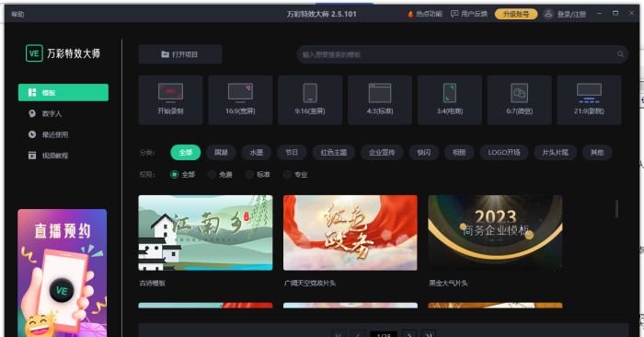
Task: Select the 免费 permission radio button
Action: (x=212, y=175)
